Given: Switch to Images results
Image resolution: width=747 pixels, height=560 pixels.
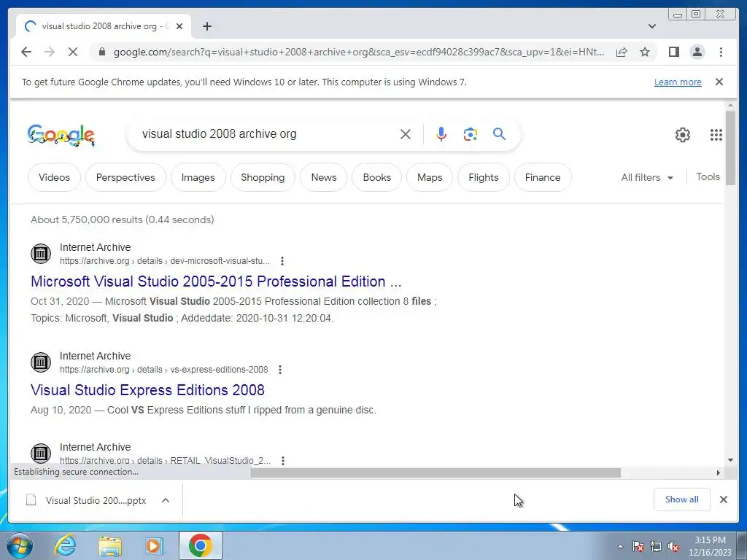Looking at the screenshot, I should 198,177.
